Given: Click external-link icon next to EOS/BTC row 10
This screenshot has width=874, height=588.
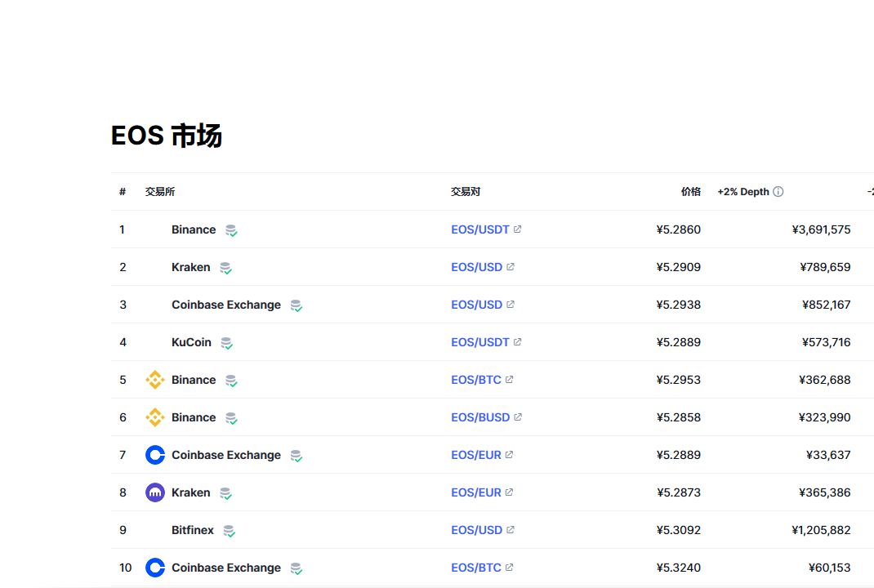Looking at the screenshot, I should (x=509, y=567).
